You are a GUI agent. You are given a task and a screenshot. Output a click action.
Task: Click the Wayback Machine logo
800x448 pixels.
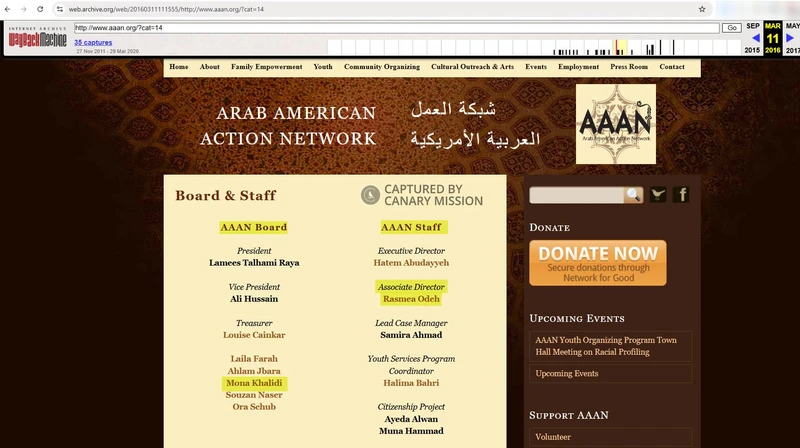[x=37, y=38]
